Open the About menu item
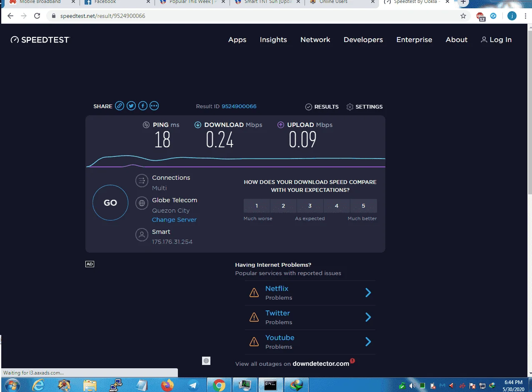The image size is (532, 392). point(457,40)
